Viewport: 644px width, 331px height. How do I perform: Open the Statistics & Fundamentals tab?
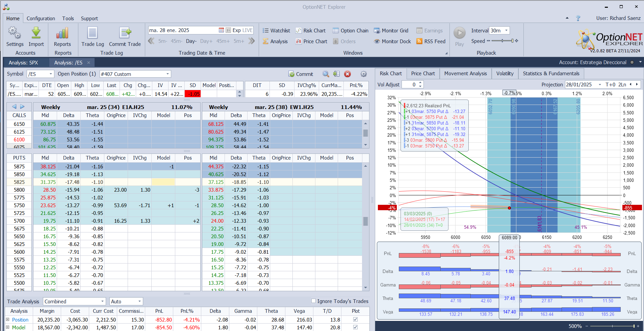point(551,74)
